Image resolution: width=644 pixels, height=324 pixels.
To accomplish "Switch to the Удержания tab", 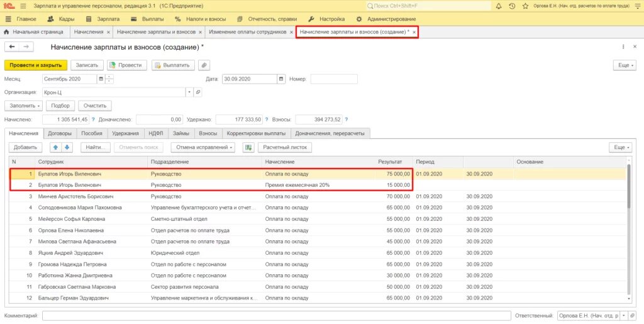I will 126,133.
